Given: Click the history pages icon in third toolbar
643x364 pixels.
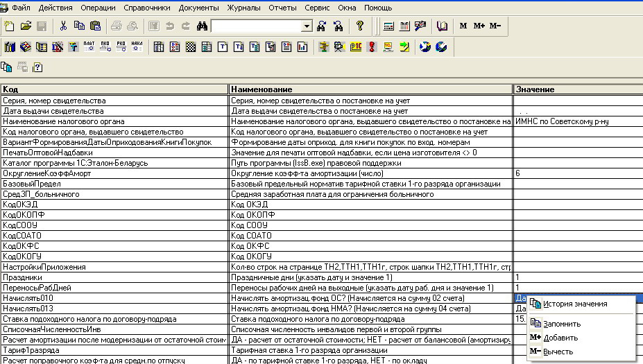Looking at the screenshot, I should pyautogui.click(x=6, y=67).
